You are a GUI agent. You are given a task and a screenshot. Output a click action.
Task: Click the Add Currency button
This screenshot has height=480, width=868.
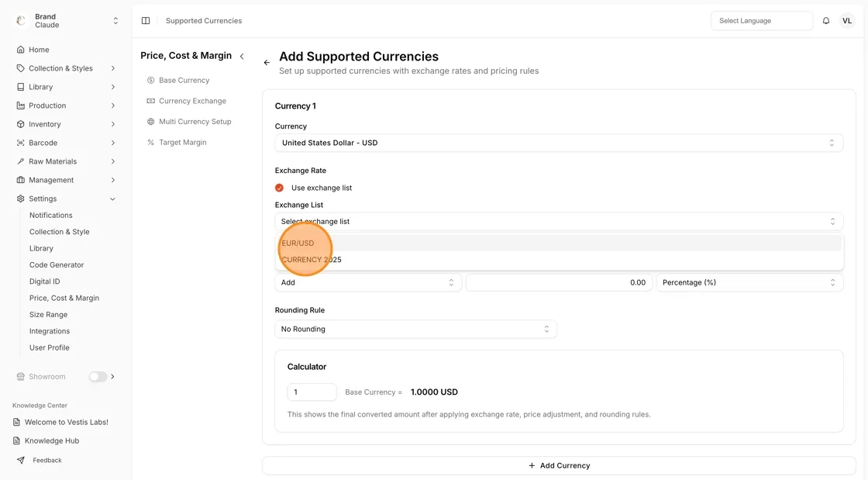pos(559,465)
